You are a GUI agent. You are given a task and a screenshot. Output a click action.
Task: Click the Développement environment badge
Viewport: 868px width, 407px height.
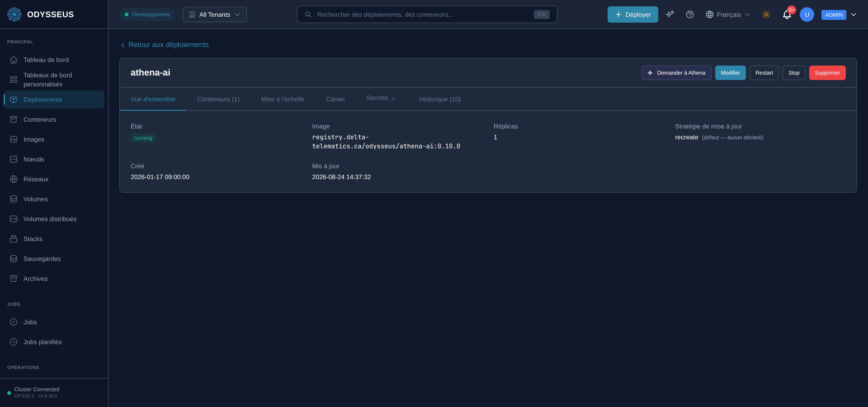[147, 14]
